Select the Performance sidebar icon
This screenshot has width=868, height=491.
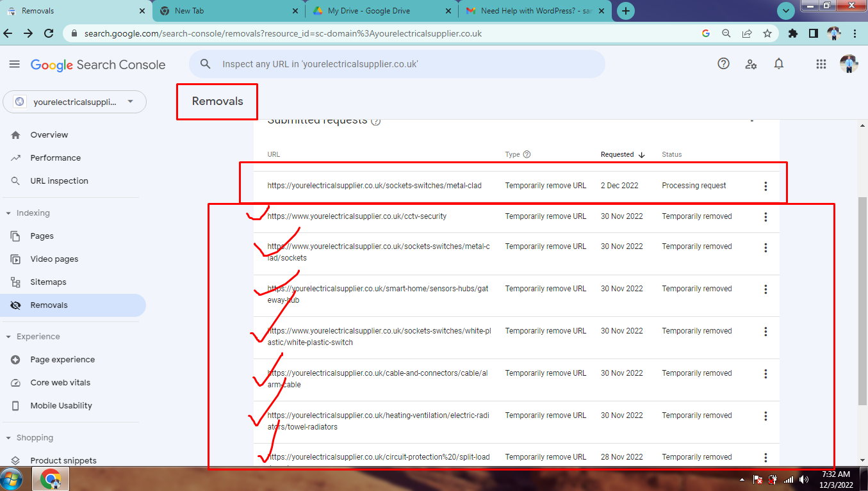tap(15, 157)
